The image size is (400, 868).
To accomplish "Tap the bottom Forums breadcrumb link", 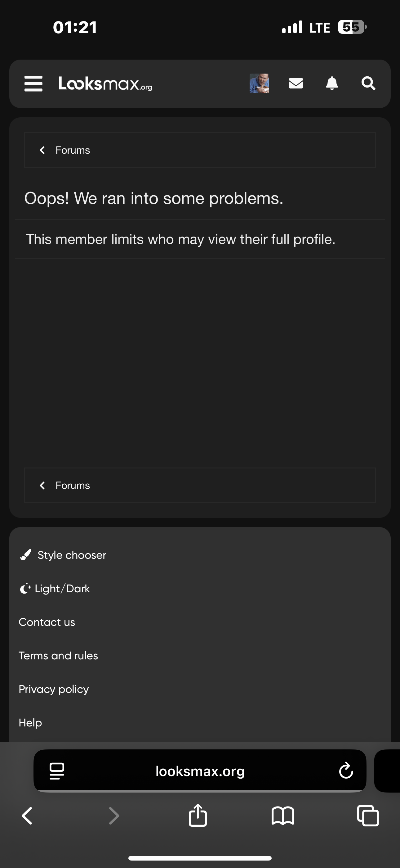I will click(72, 486).
